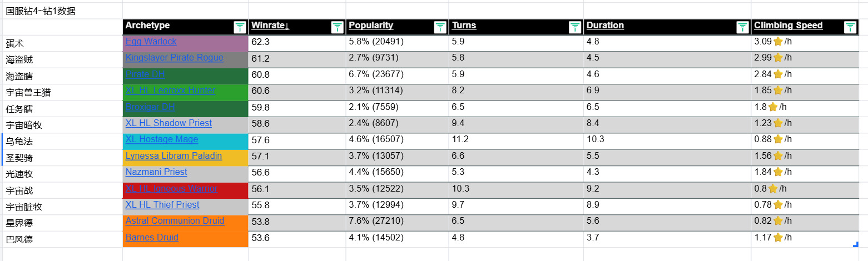The image size is (868, 261).
Task: Select the XL Hostage Mage turns cell 11.2
Action: (x=460, y=139)
